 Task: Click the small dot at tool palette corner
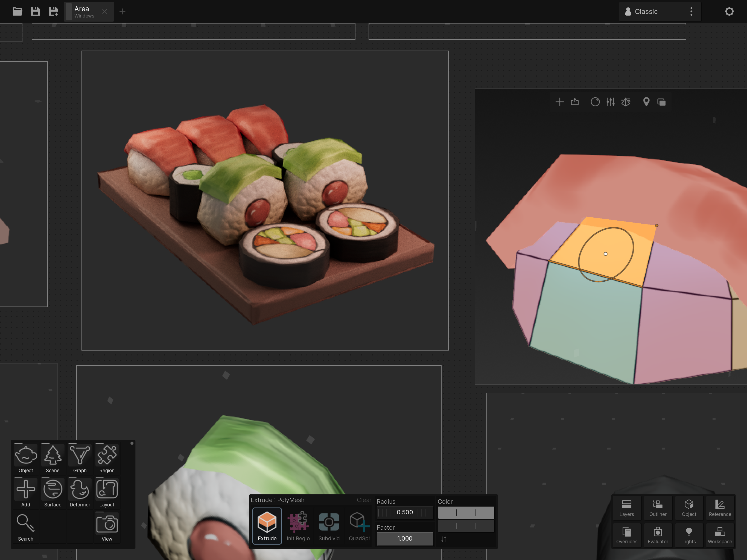coord(132,443)
